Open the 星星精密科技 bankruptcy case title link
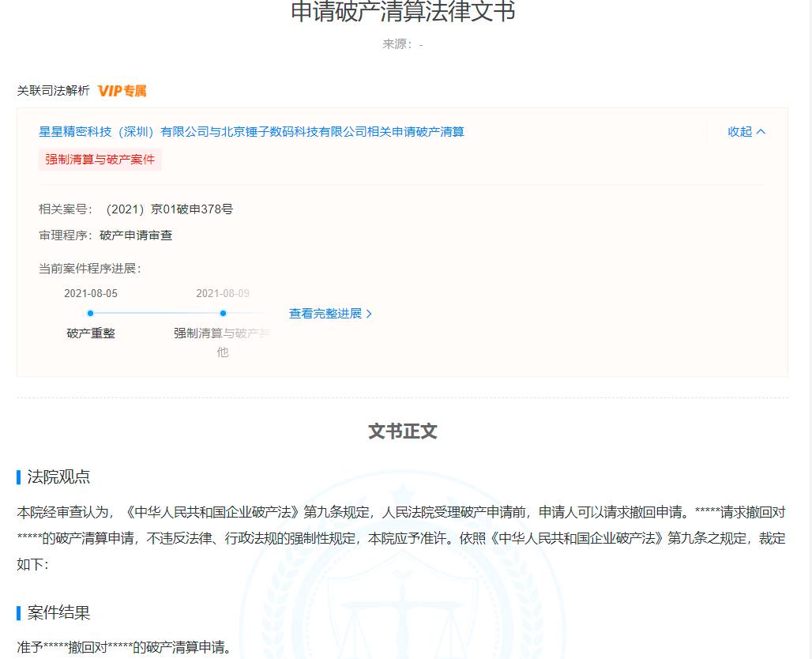Image resolution: width=812 pixels, height=659 pixels. point(251,132)
